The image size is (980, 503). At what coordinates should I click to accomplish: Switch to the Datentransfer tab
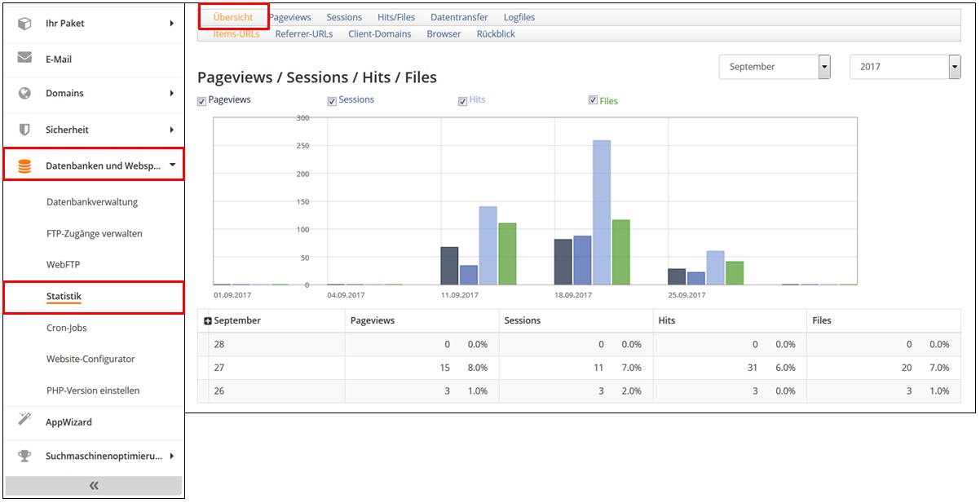[459, 17]
